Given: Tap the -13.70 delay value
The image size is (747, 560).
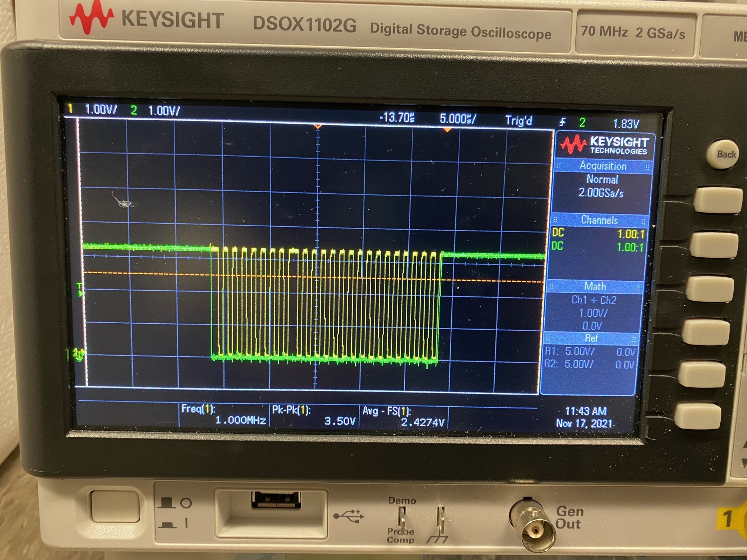Looking at the screenshot, I should pos(396,118).
